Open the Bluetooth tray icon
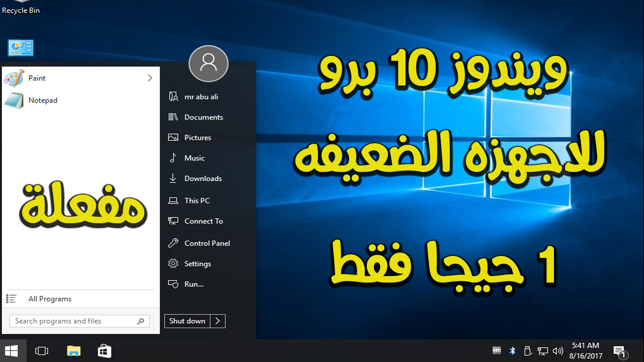Image resolution: width=644 pixels, height=362 pixels. click(x=512, y=351)
